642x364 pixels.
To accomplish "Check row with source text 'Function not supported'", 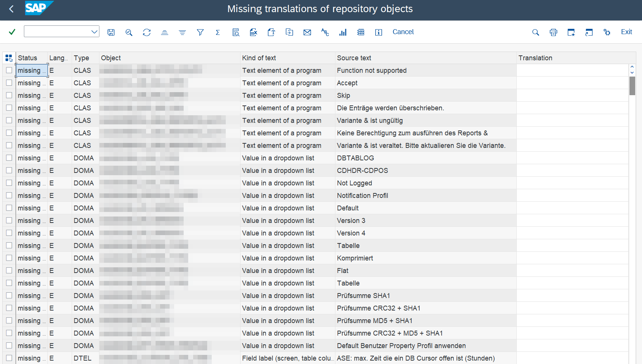I will [9, 70].
